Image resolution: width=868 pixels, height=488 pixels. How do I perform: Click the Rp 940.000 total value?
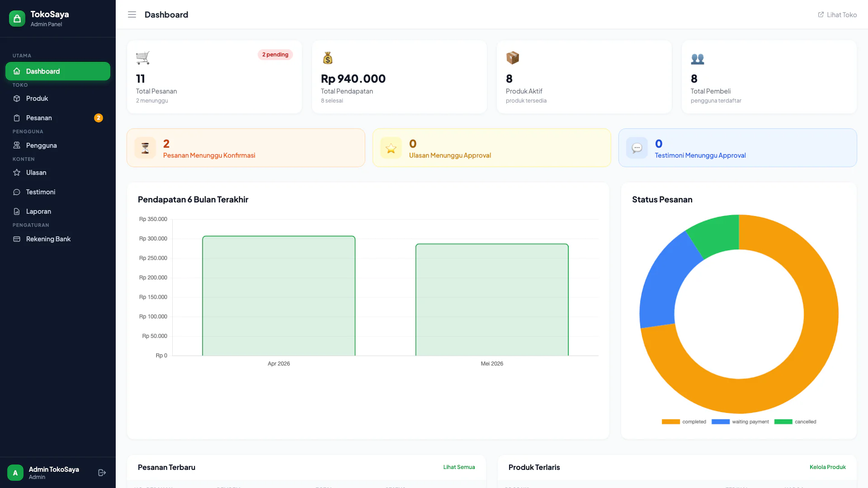(x=353, y=79)
